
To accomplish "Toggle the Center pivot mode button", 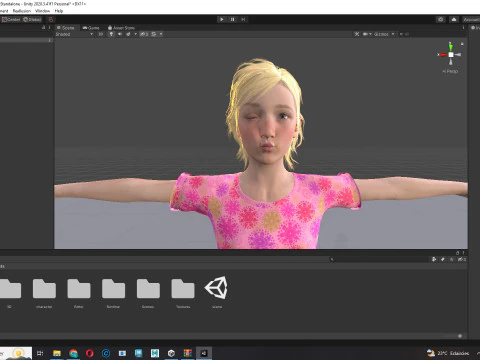I will click(x=11, y=19).
